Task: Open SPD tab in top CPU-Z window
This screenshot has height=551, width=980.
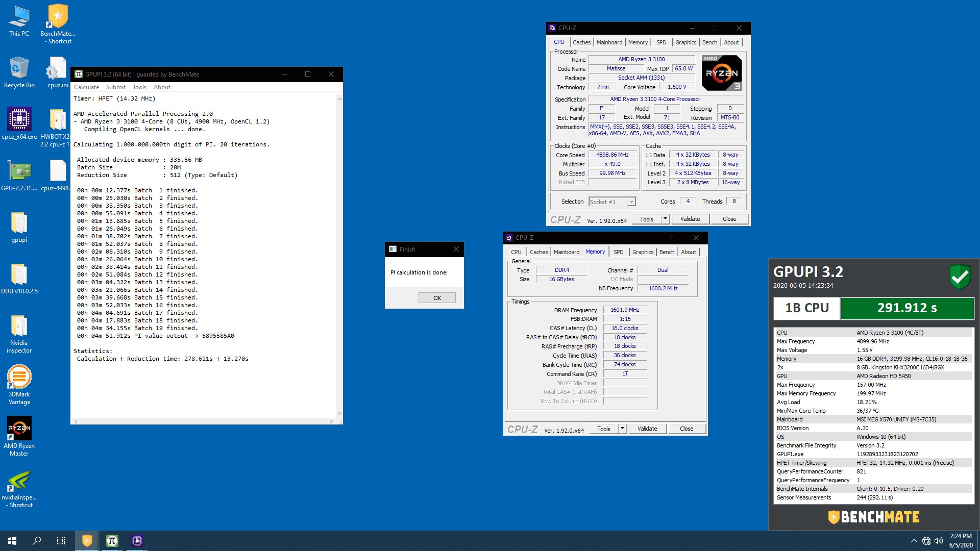Action: pyautogui.click(x=661, y=42)
